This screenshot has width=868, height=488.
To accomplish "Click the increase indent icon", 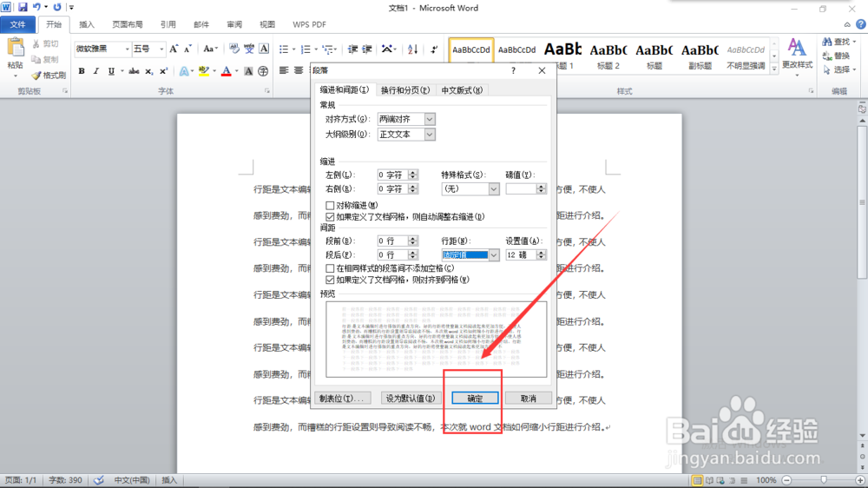I will 367,49.
